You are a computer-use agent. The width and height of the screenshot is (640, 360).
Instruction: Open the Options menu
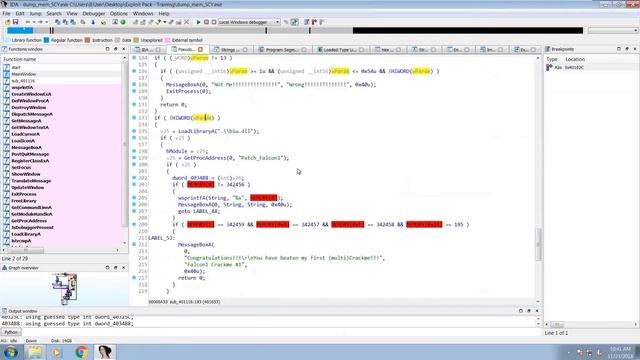pyautogui.click(x=119, y=13)
